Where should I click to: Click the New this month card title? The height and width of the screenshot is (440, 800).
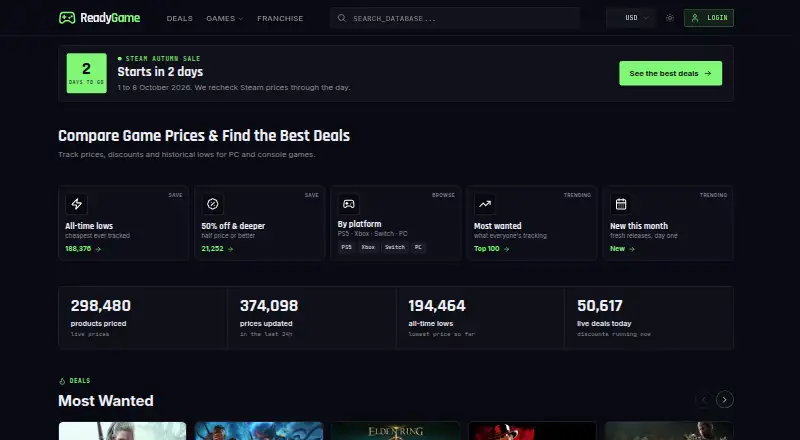coord(639,226)
